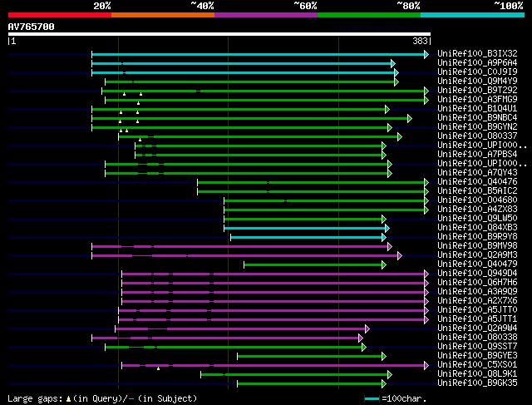This screenshot has width=532, height=405.
Task: Select the UniRef100_A5JTT1 label
Action: (x=477, y=319)
